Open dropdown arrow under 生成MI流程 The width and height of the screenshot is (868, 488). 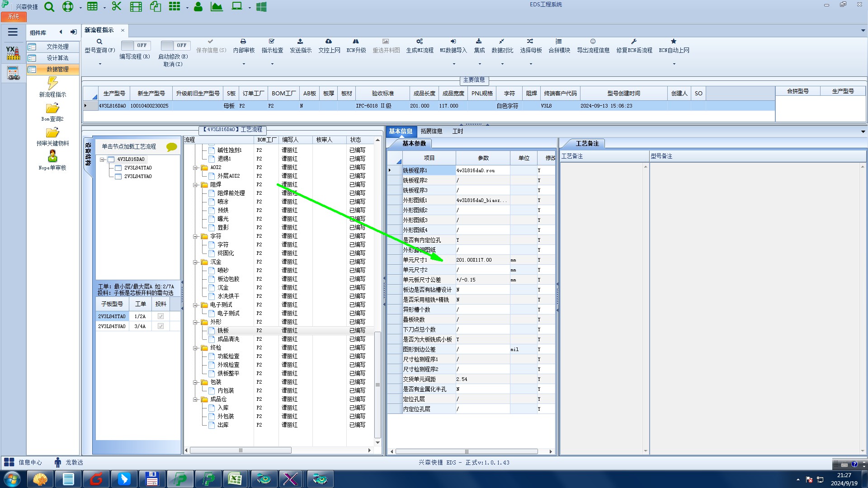(454, 64)
